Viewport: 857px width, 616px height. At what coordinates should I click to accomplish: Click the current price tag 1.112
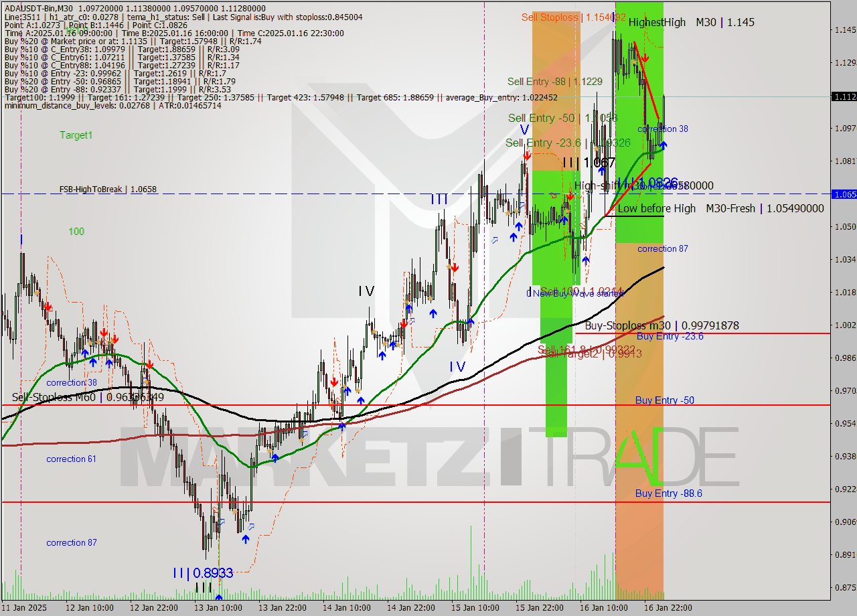844,96
